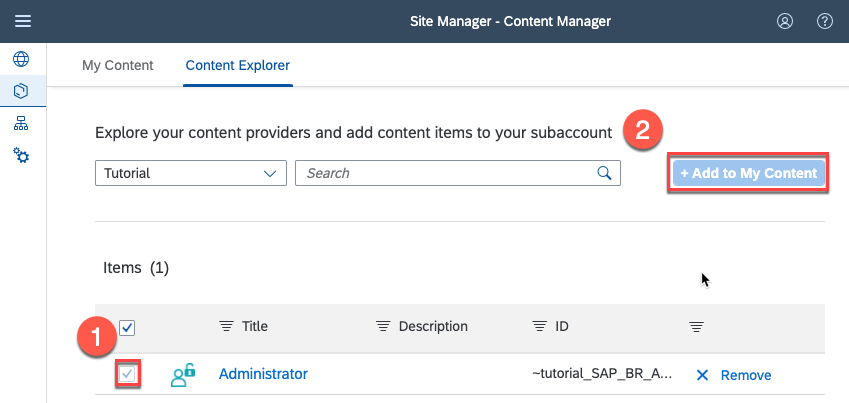Toggle the Administrator row checkbox
849x403 pixels.
127,374
